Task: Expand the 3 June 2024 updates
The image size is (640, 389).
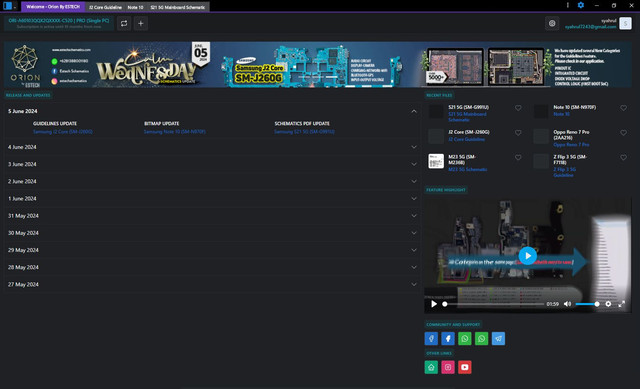Action: tap(414, 164)
